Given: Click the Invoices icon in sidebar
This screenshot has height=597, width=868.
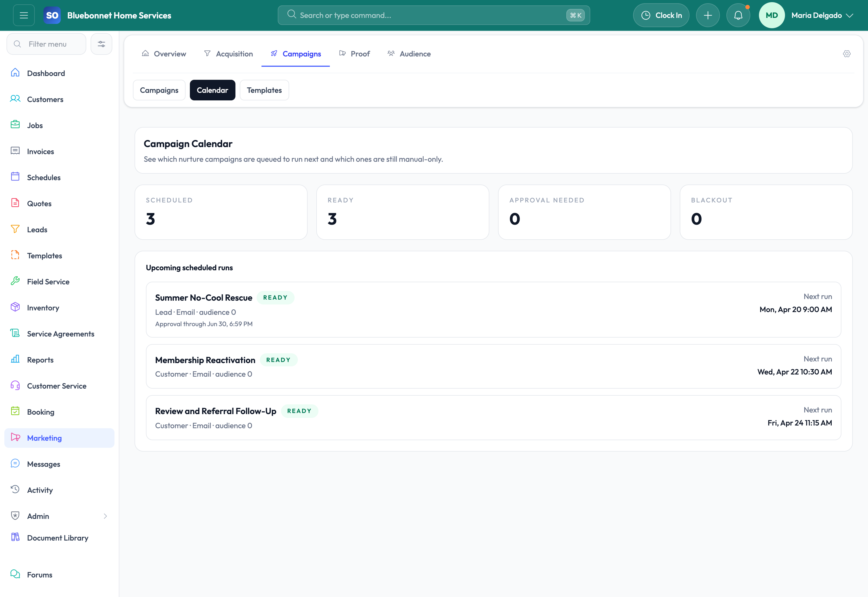Looking at the screenshot, I should pyautogui.click(x=15, y=151).
